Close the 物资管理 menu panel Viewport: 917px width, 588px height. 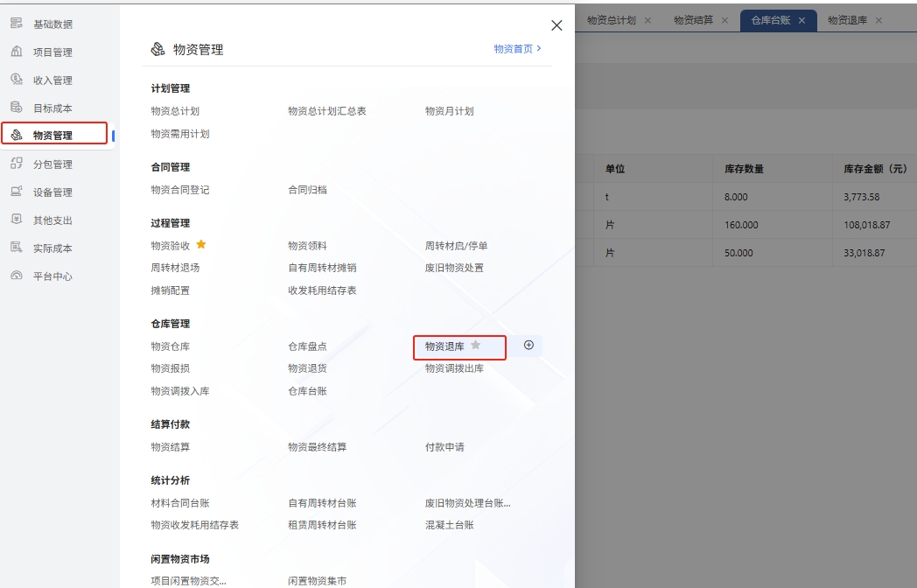pyautogui.click(x=556, y=26)
